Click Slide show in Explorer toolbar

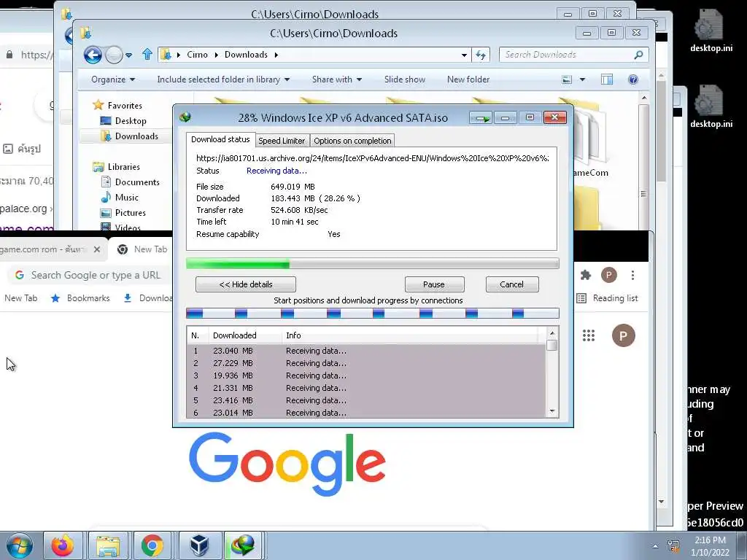[405, 79]
